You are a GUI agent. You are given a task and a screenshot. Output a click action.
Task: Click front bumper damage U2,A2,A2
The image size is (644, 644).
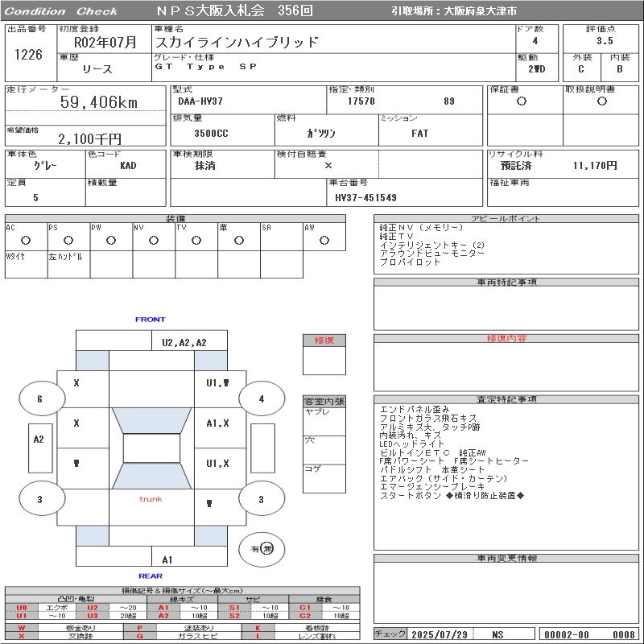pos(184,343)
